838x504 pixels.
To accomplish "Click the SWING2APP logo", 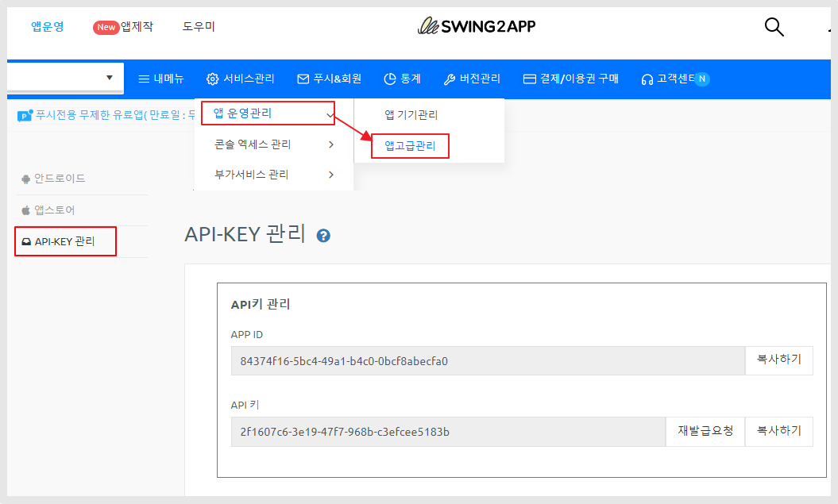I will (476, 25).
